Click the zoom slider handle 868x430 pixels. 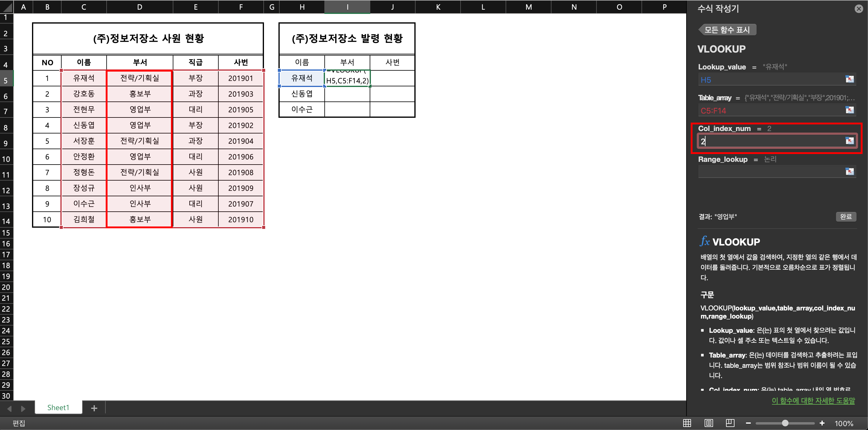point(785,423)
